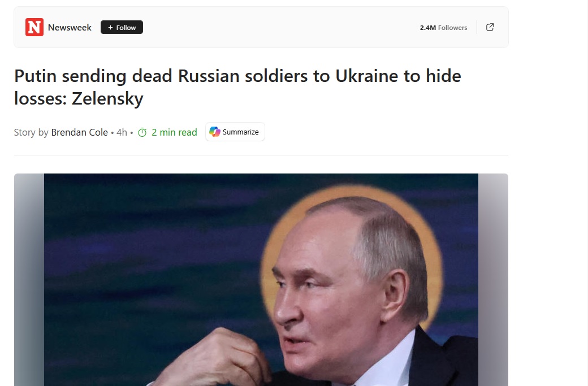The width and height of the screenshot is (588, 386).
Task: Open article in new window icon
Action: pyautogui.click(x=490, y=27)
